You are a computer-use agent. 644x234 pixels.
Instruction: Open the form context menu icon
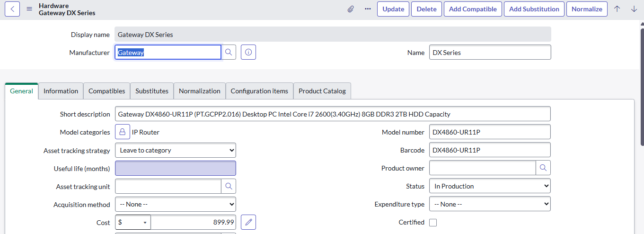(x=29, y=9)
